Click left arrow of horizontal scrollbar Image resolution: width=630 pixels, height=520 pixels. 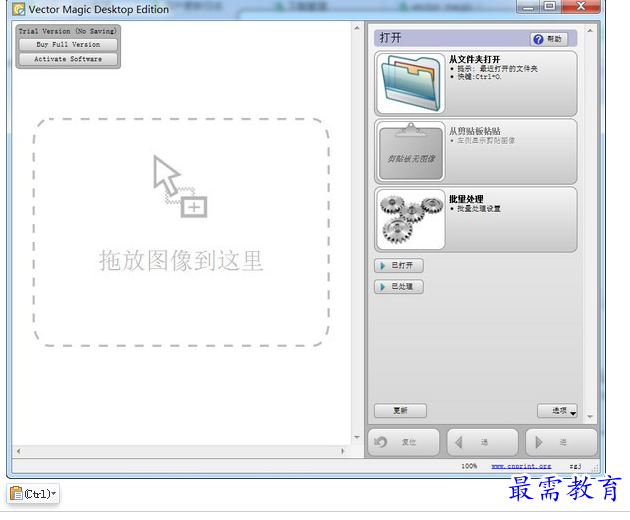click(18, 451)
